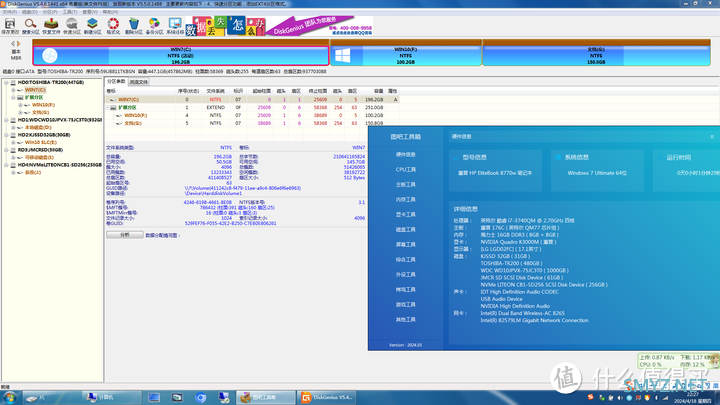Screen dimensions: 720x405
Task: Expand 文档(G:) in the disk tree
Action: pyautogui.click(x=20, y=112)
